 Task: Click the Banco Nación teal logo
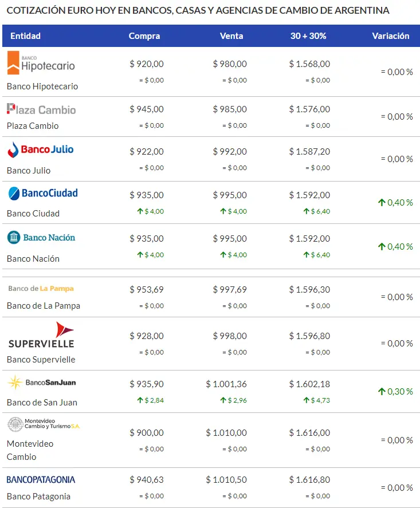click(x=41, y=238)
